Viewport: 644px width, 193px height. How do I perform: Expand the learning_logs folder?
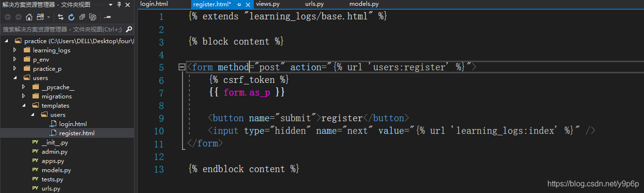pos(15,50)
